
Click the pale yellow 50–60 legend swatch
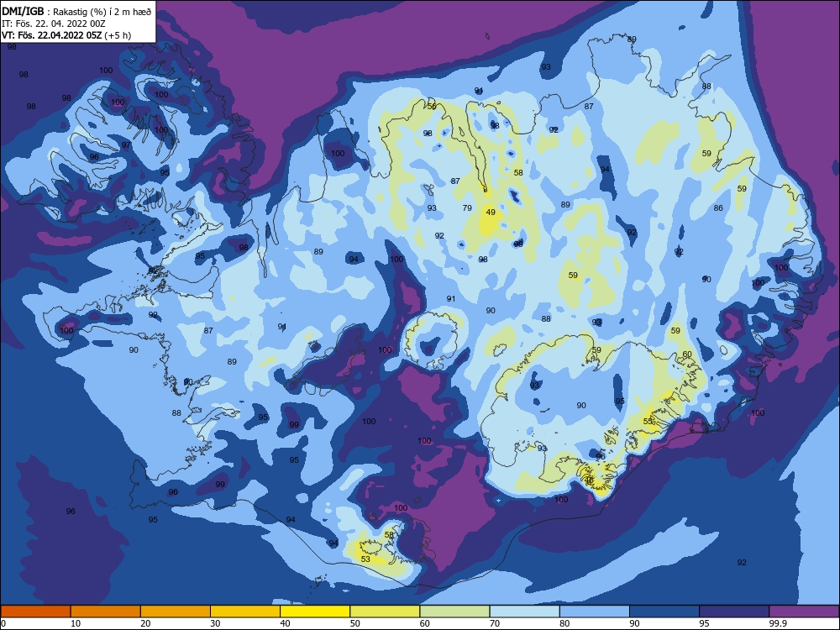[x=386, y=612]
